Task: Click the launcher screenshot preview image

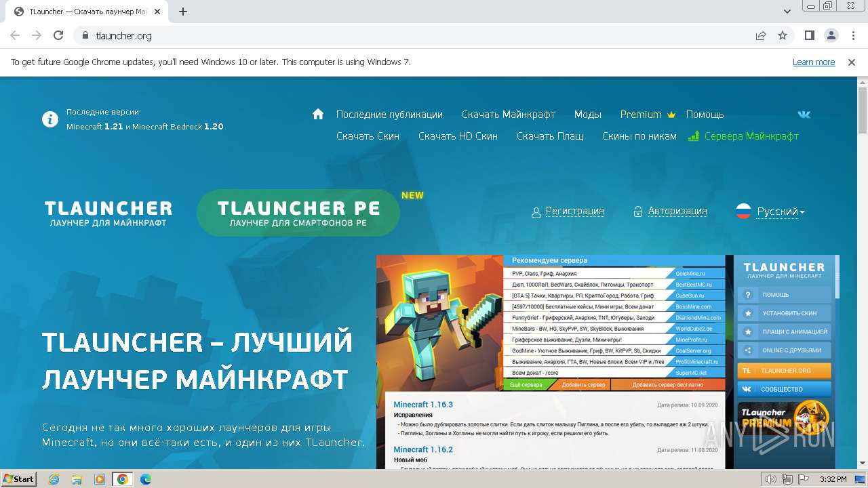Action: point(608,362)
